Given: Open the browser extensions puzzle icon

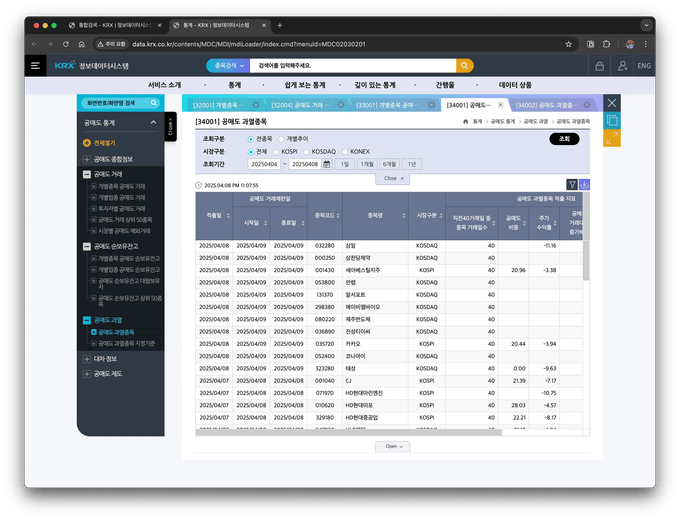Looking at the screenshot, I should pyautogui.click(x=606, y=44).
